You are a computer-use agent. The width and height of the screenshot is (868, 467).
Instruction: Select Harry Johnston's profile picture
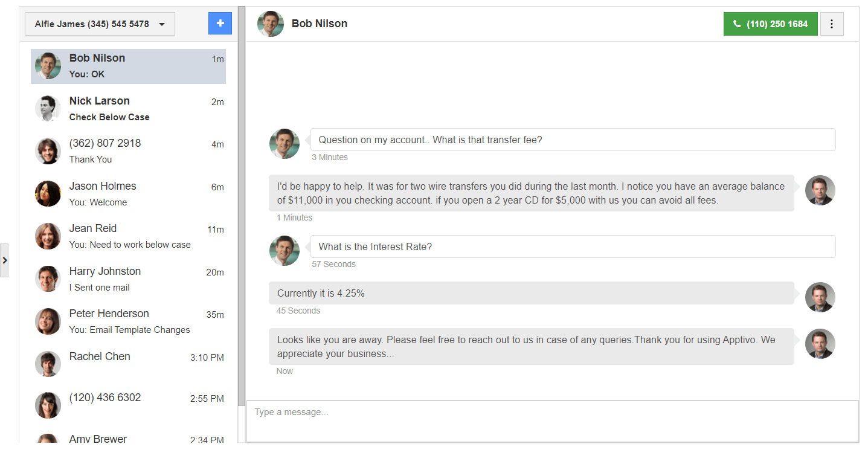[x=48, y=279]
